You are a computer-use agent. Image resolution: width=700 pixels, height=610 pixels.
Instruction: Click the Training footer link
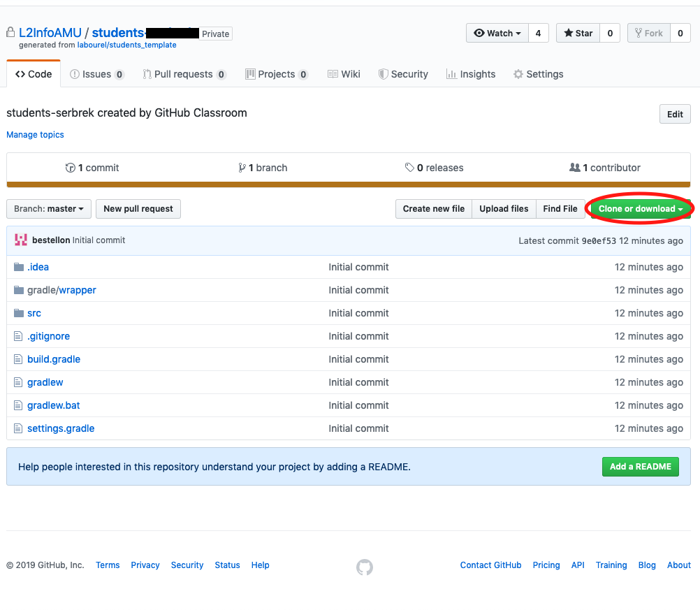pyautogui.click(x=611, y=565)
